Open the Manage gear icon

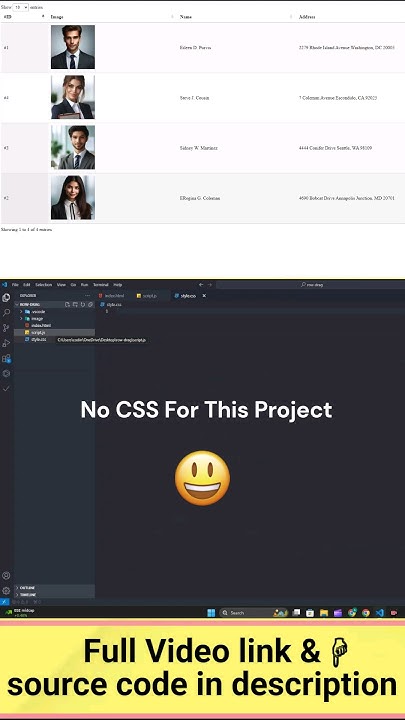pyautogui.click(x=6, y=591)
